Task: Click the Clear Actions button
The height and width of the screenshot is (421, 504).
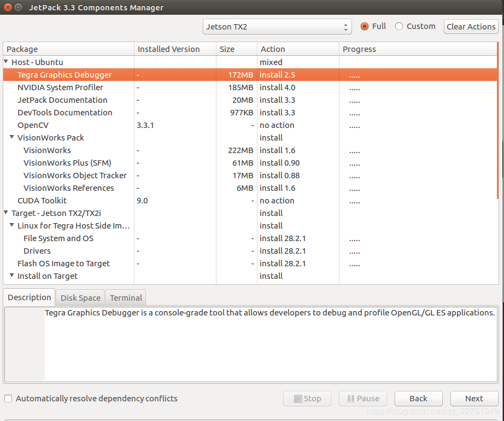Action: pyautogui.click(x=471, y=27)
